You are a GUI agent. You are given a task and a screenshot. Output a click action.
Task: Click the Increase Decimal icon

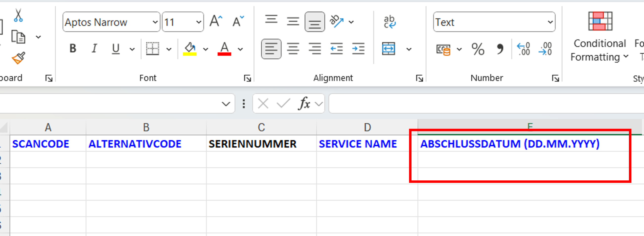point(523,49)
